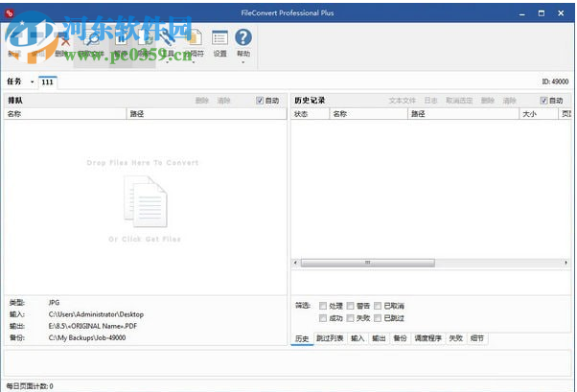Enable the Failed (失败) filter checkbox
This screenshot has width=577, height=392.
pyautogui.click(x=351, y=318)
